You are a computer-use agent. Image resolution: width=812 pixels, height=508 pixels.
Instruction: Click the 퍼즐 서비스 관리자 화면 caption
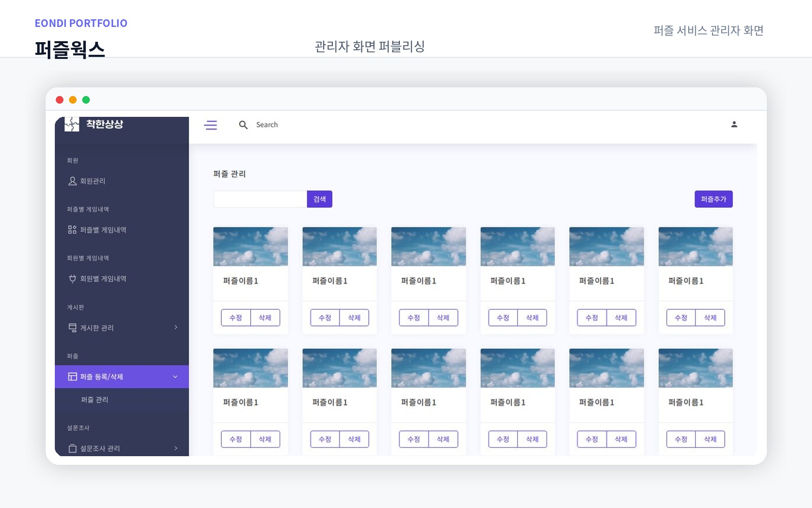pos(708,30)
